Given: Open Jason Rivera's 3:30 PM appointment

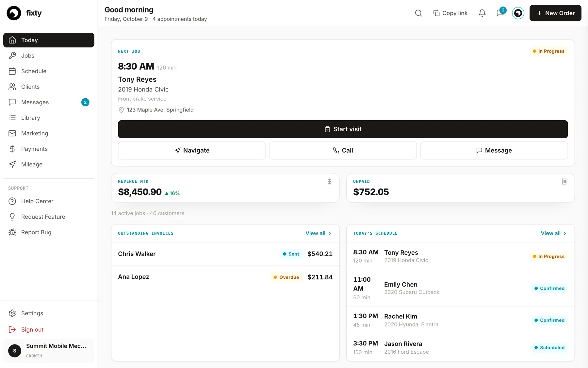Looking at the screenshot, I should (x=460, y=348).
